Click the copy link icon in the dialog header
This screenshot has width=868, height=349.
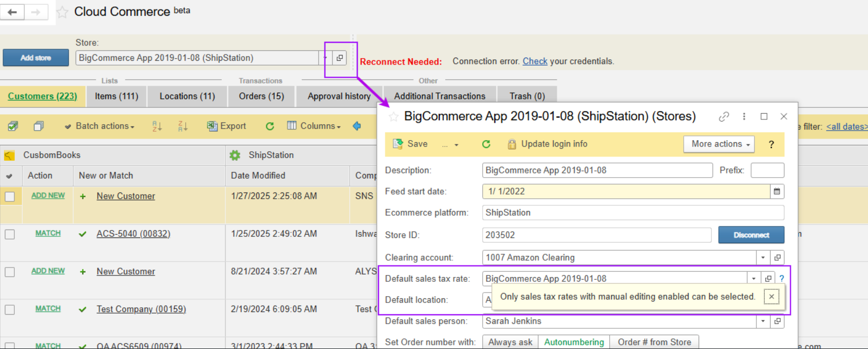point(724,117)
